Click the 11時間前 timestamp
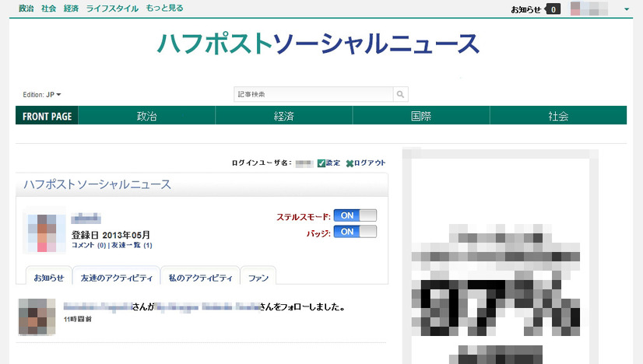Image resolution: width=643 pixels, height=364 pixels. pos(78,319)
